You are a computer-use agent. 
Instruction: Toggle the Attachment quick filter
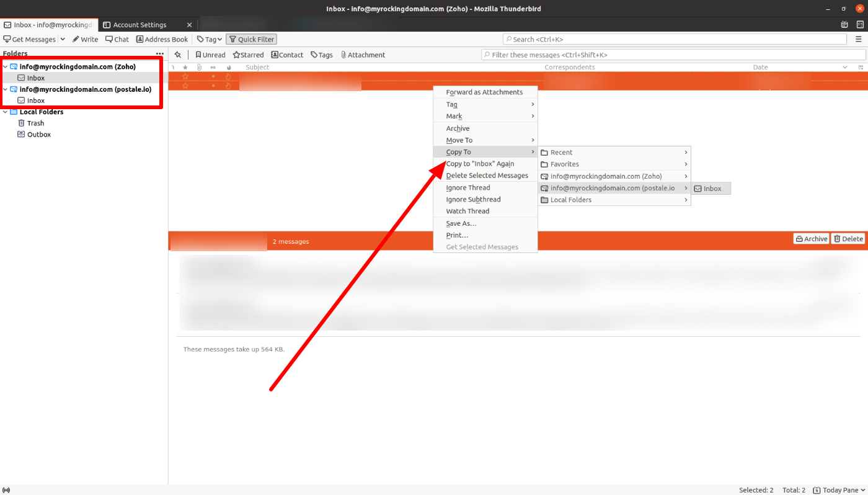363,55
